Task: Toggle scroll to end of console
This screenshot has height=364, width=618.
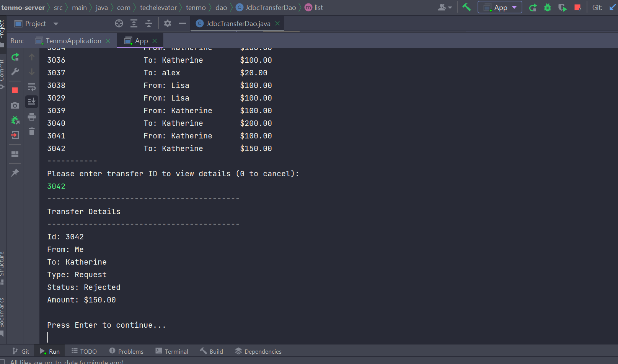Action: pyautogui.click(x=32, y=102)
